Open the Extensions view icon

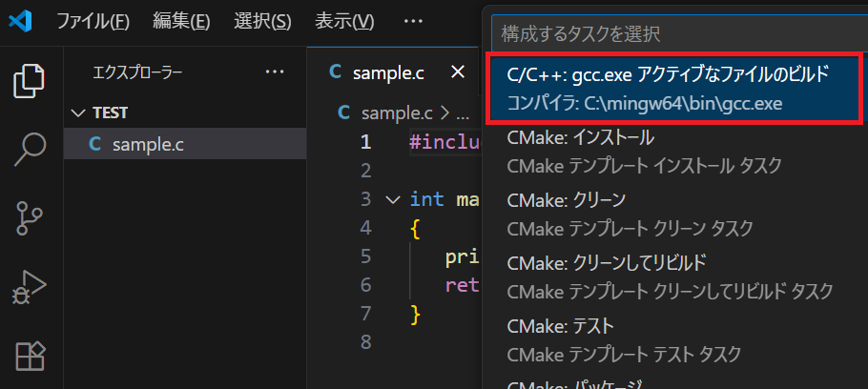30,357
